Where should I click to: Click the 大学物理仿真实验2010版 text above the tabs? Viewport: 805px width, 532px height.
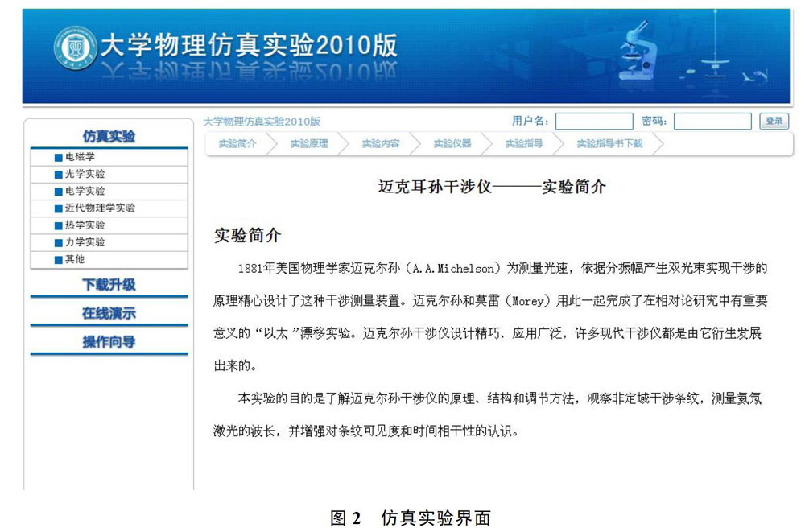pos(262,122)
